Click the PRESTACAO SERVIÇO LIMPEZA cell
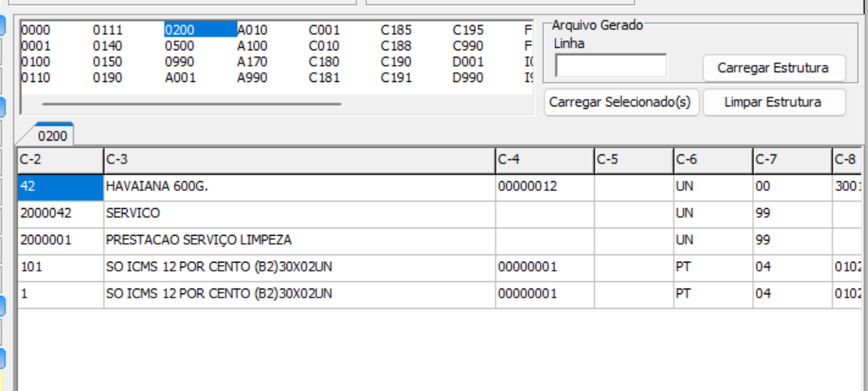The height and width of the screenshot is (391, 868). pos(299,241)
